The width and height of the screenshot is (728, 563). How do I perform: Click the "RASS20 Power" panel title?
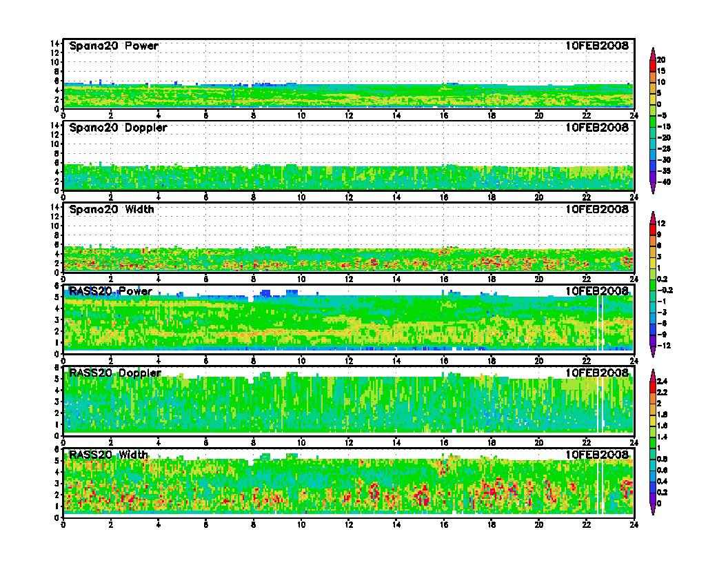coord(110,291)
